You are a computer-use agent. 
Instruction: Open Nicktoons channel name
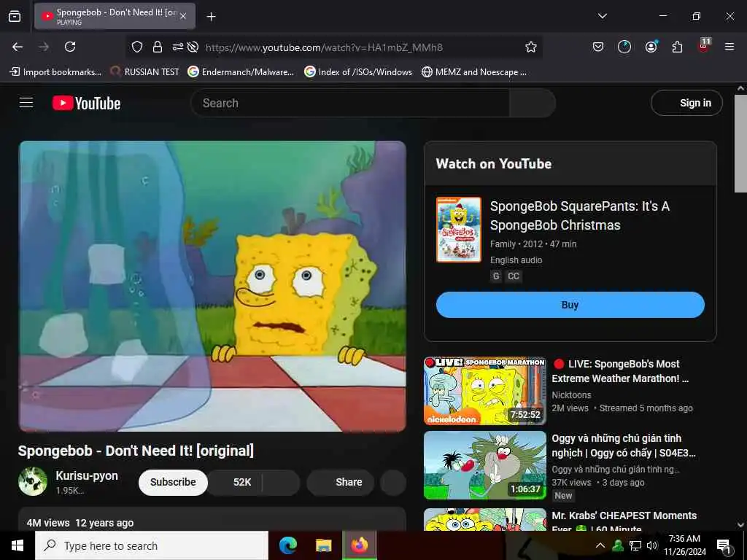(571, 394)
